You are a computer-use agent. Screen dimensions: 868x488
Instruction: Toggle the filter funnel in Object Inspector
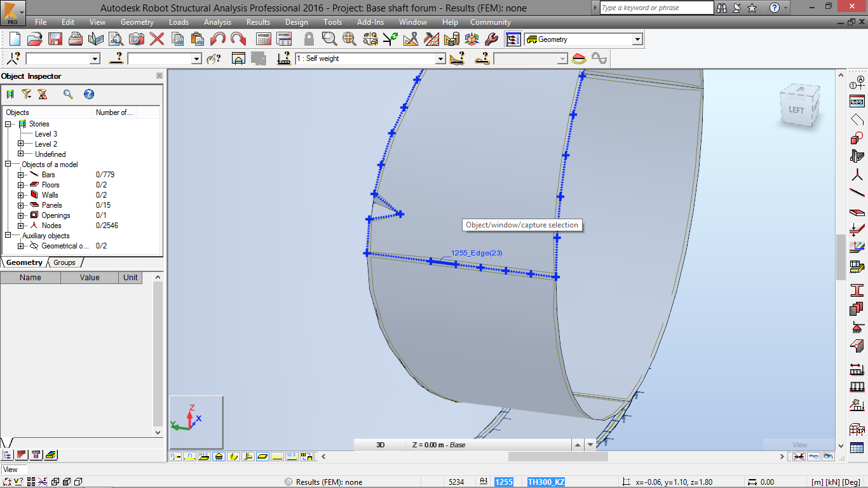coord(25,94)
